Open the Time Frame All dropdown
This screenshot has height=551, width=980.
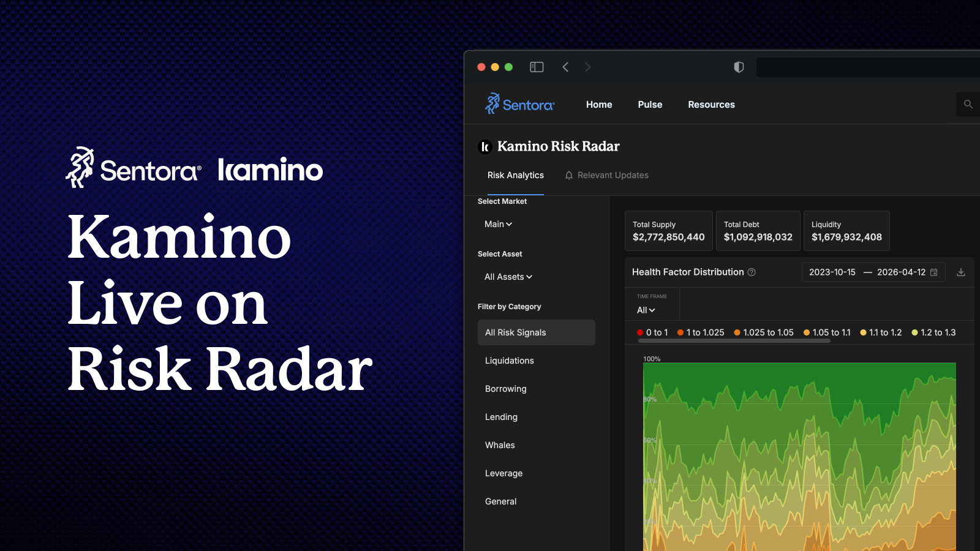(x=646, y=310)
